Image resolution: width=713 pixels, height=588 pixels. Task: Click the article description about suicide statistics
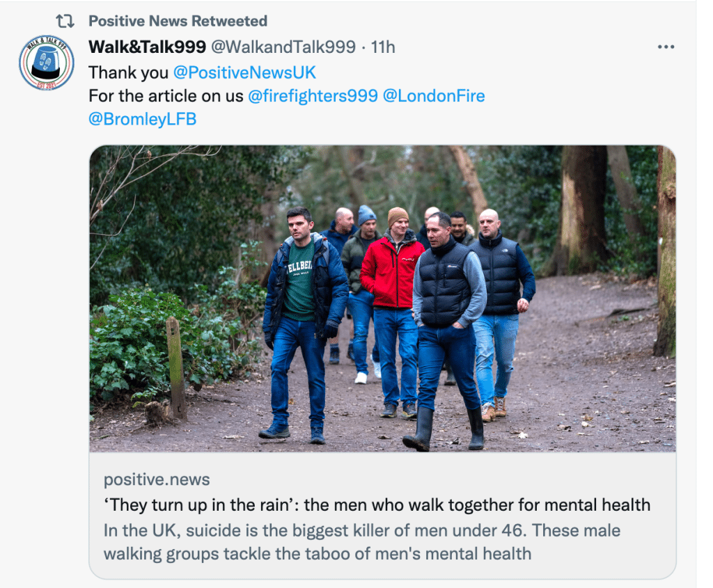(362, 542)
